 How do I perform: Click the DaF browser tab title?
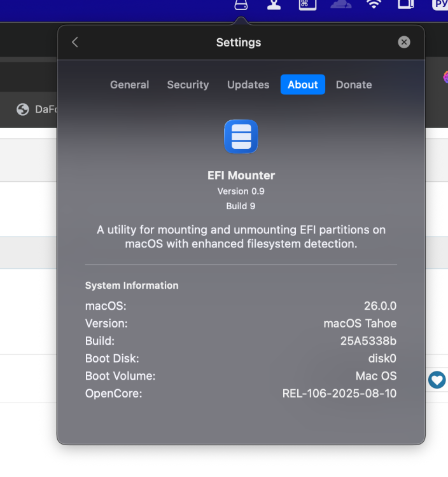coord(46,109)
